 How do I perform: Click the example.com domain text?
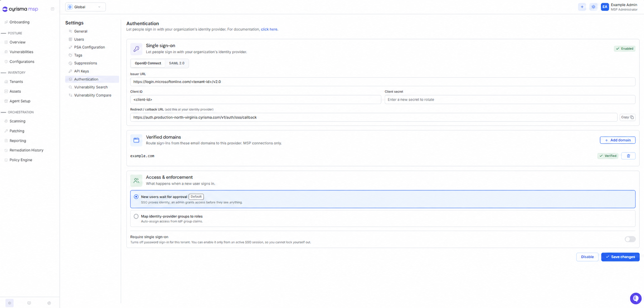click(x=142, y=156)
